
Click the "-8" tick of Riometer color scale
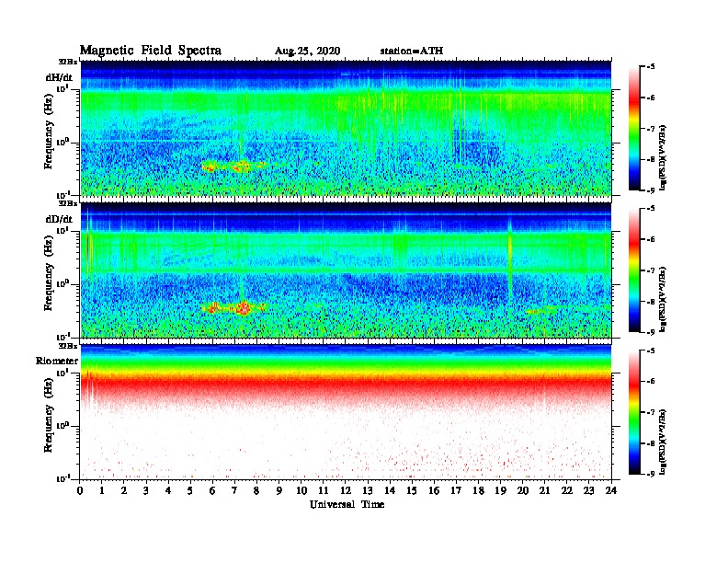[651, 443]
